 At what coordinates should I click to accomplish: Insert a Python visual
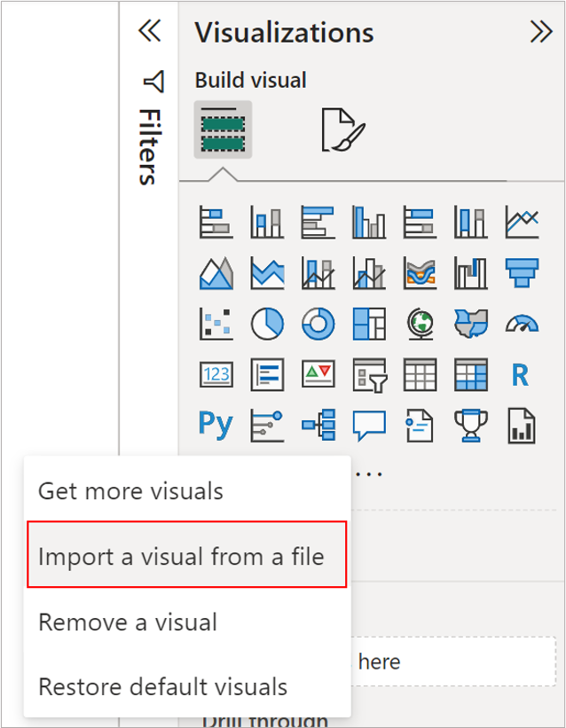point(216,425)
